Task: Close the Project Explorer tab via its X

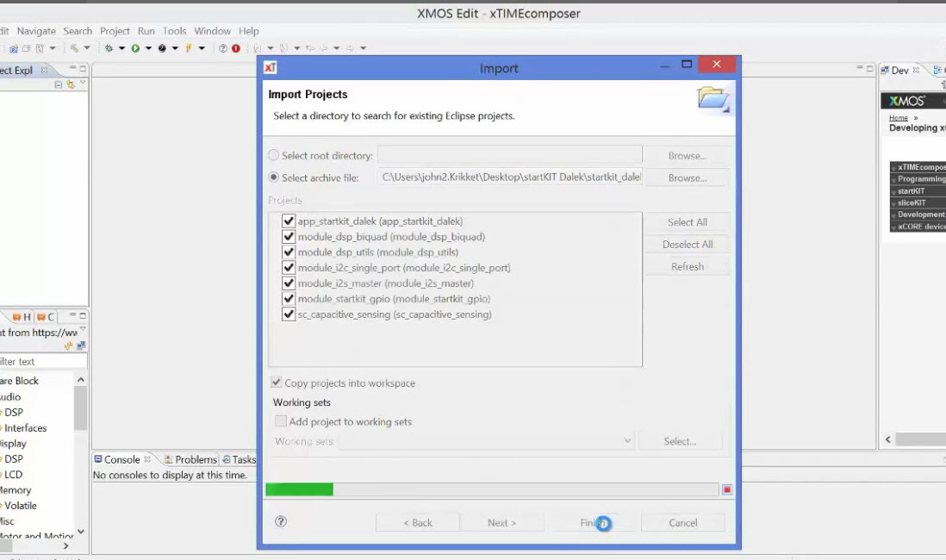Action: point(44,70)
